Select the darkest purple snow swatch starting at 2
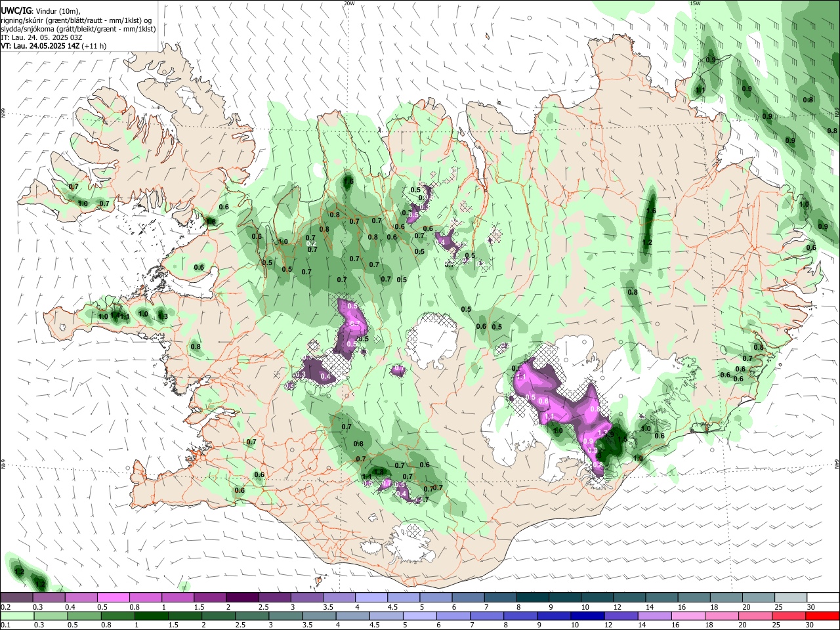The image size is (840, 630). coord(242,598)
